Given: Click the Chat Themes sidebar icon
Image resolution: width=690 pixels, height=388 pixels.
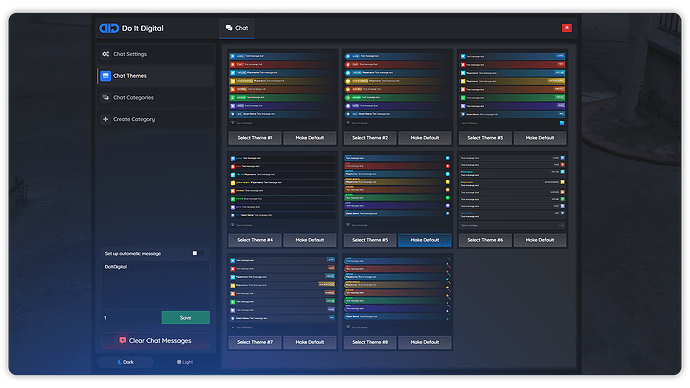Looking at the screenshot, I should (106, 76).
